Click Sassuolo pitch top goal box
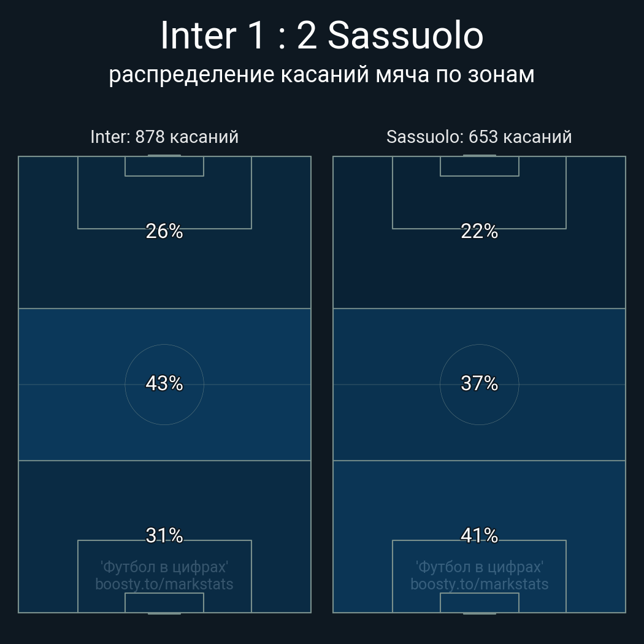Viewport: 644px width, 644px height. click(479, 166)
